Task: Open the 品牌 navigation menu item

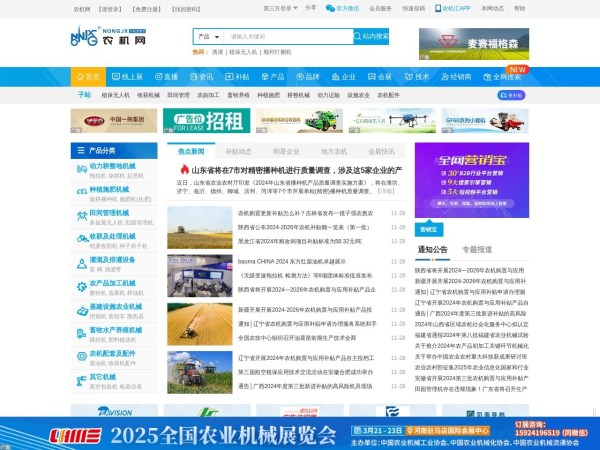Action: click(308, 77)
